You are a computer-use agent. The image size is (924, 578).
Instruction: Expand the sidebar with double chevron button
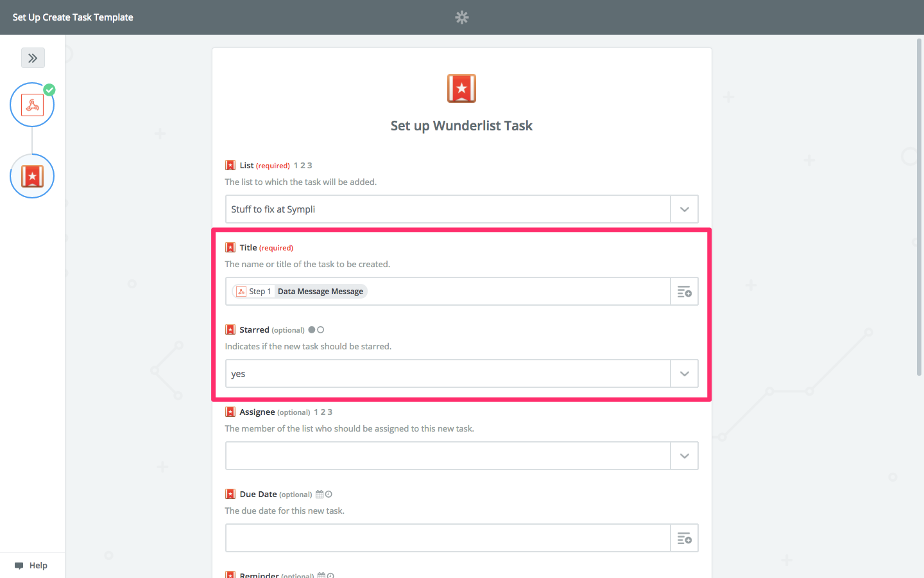33,58
